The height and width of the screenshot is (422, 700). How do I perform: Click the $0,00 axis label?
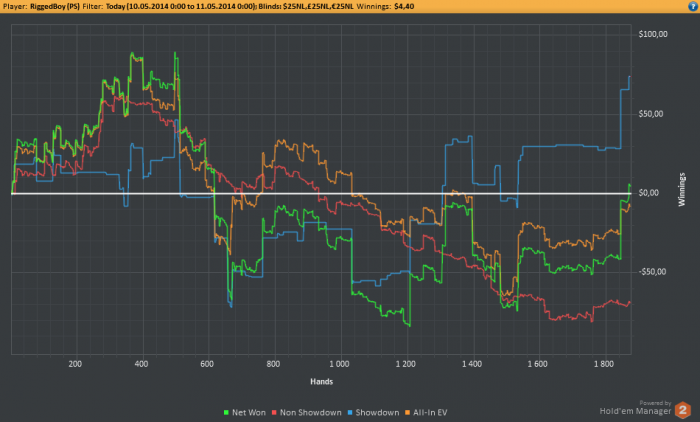click(649, 193)
